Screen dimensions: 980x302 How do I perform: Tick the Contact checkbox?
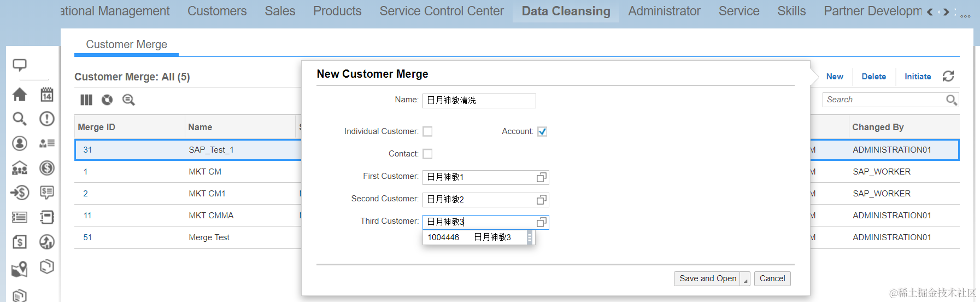coord(427,154)
